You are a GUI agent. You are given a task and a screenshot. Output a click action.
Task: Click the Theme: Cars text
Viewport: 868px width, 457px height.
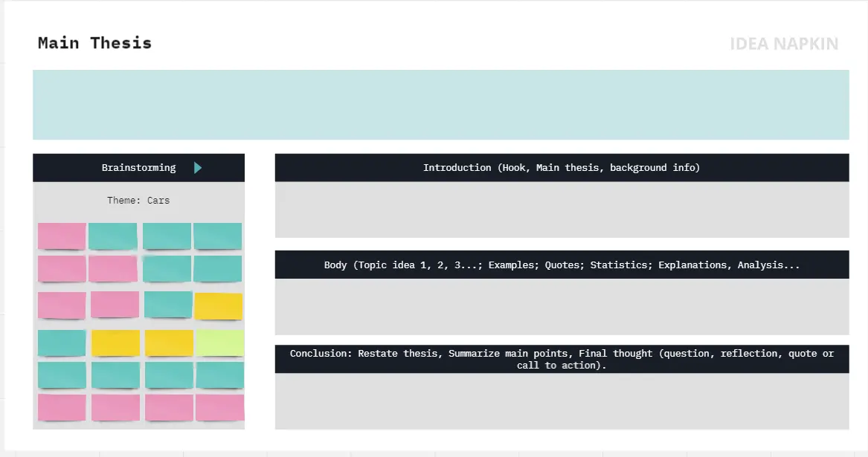[138, 201]
